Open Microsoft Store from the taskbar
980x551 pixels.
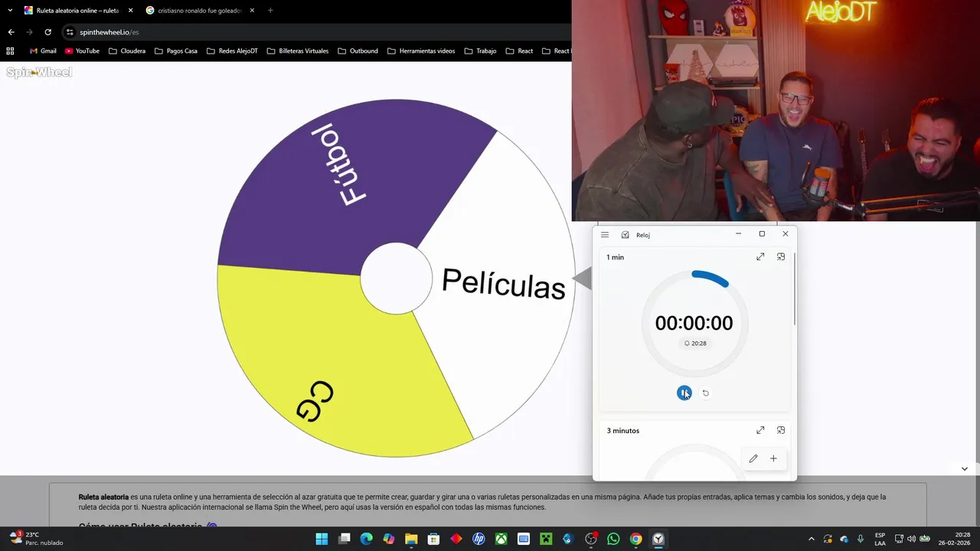434,539
